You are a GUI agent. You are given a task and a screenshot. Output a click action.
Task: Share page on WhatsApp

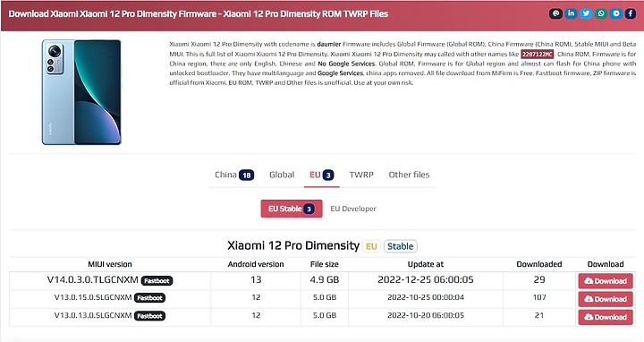click(601, 13)
